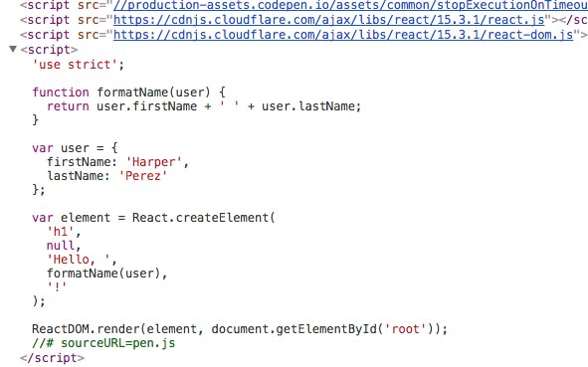The image size is (588, 367).
Task: Click the 'h1' string argument
Action: (x=60, y=232)
